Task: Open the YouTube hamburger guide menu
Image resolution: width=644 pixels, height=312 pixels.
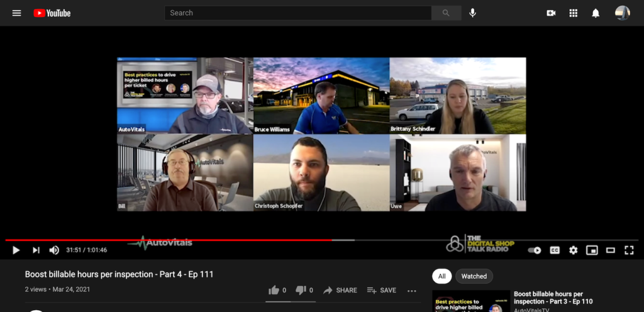Action: [x=16, y=13]
